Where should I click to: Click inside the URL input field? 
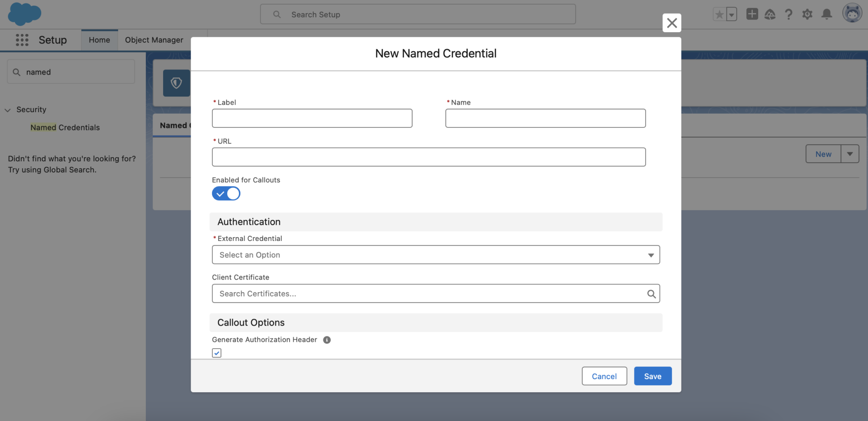428,157
